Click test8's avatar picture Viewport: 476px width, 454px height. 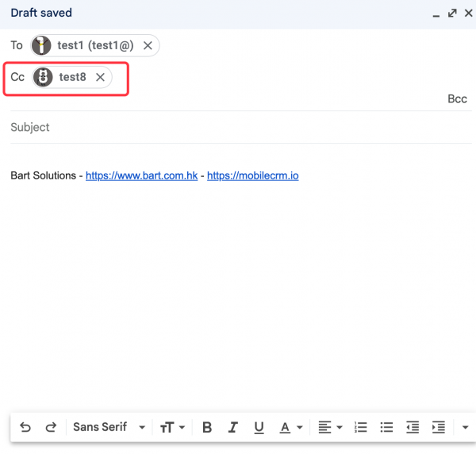[43, 77]
